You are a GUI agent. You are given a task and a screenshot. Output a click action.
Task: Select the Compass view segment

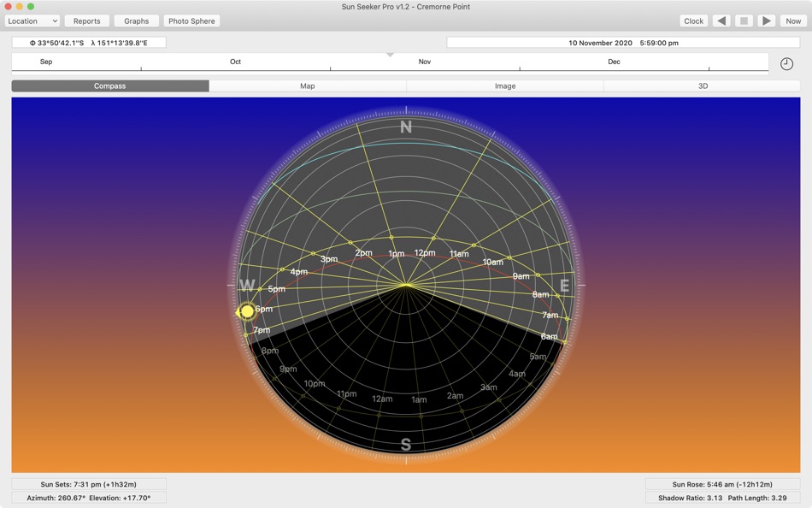(111, 86)
